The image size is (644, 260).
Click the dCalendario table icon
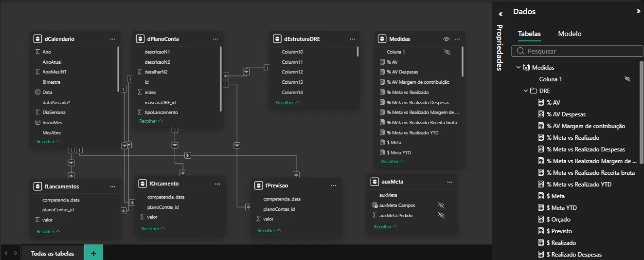pos(37,39)
